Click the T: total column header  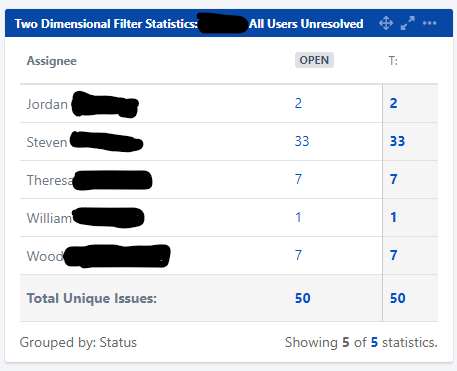click(393, 61)
